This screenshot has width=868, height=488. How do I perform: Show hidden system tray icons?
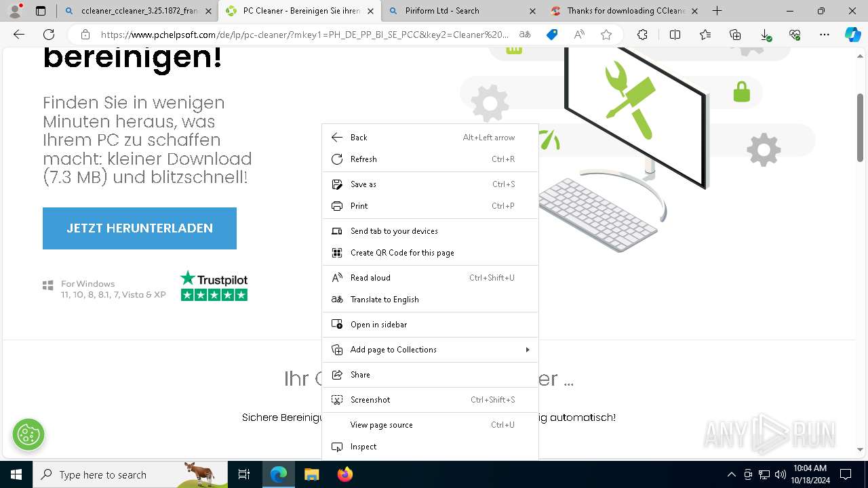click(731, 474)
